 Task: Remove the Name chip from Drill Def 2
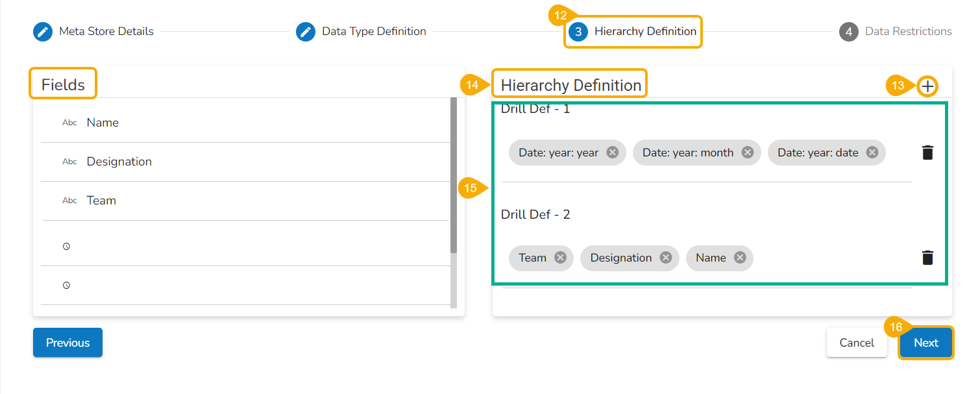click(739, 258)
